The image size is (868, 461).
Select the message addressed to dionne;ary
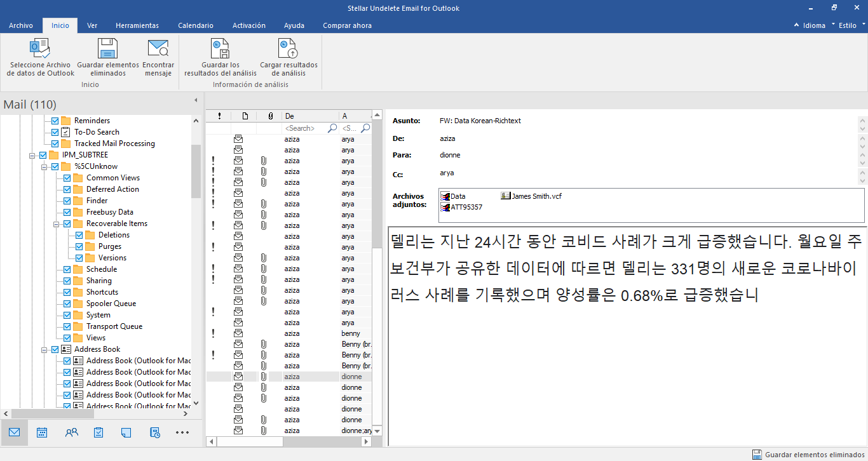[x=289, y=431]
